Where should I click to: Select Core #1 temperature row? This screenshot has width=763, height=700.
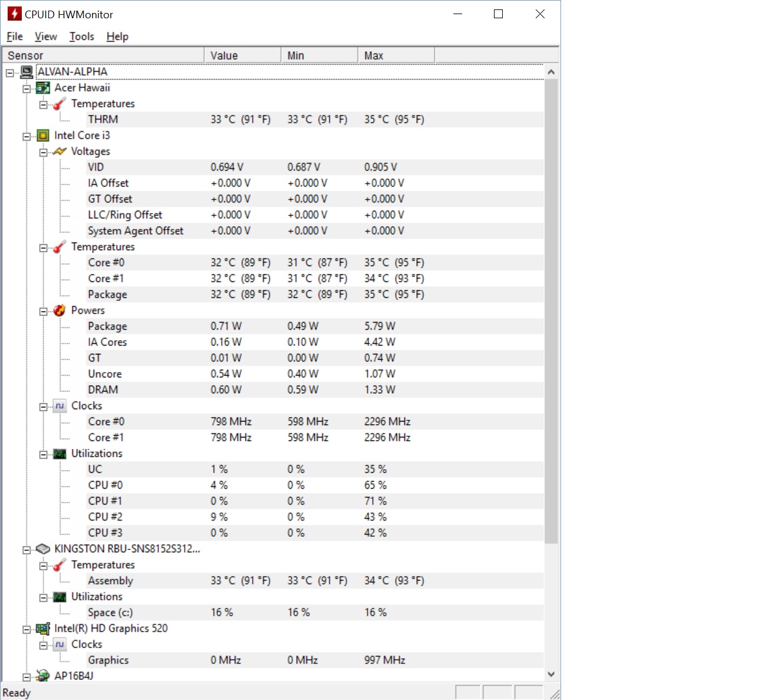(x=315, y=278)
